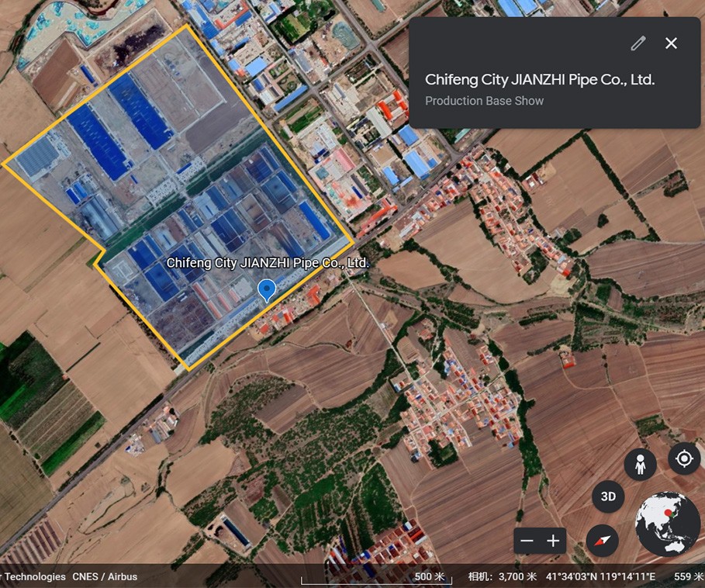705x588 pixels.
Task: Click the Chifeng City JIANZHI map label
Action: coord(268,263)
